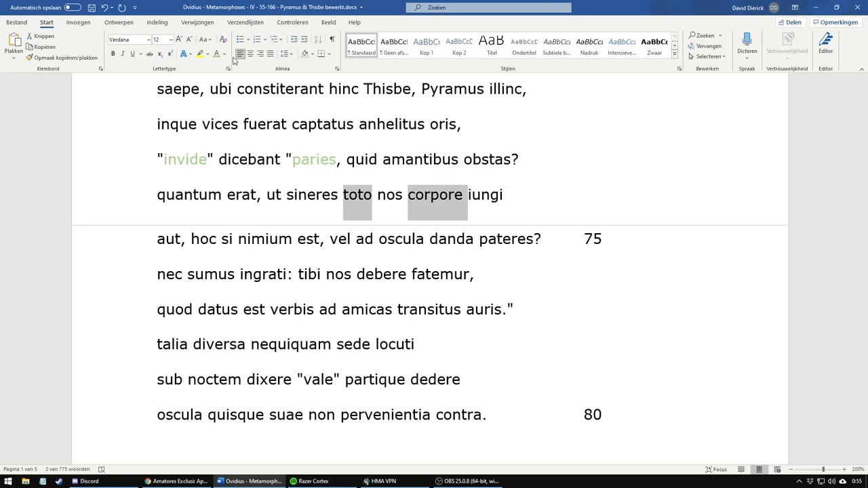
Task: Apply underline formatting
Action: pos(132,54)
